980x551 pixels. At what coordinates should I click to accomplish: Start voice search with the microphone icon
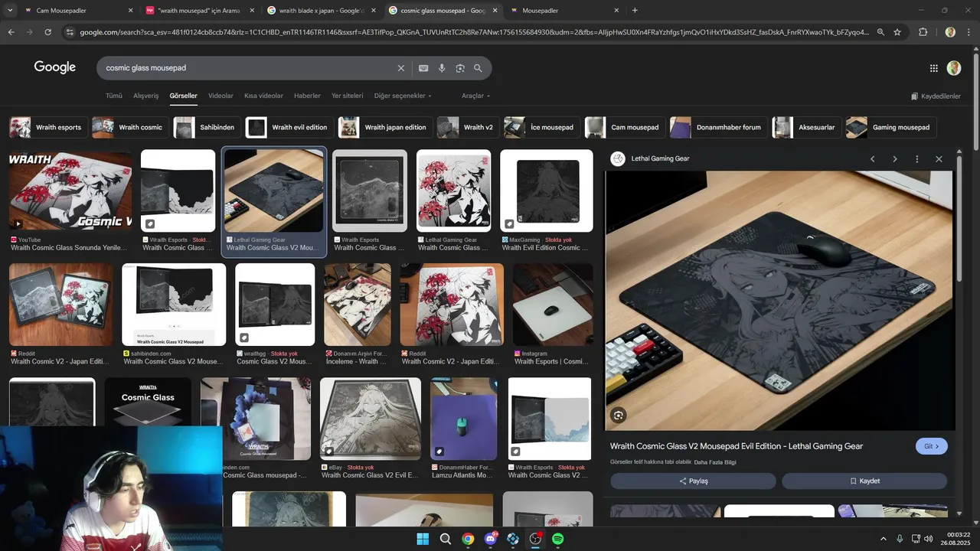(442, 68)
